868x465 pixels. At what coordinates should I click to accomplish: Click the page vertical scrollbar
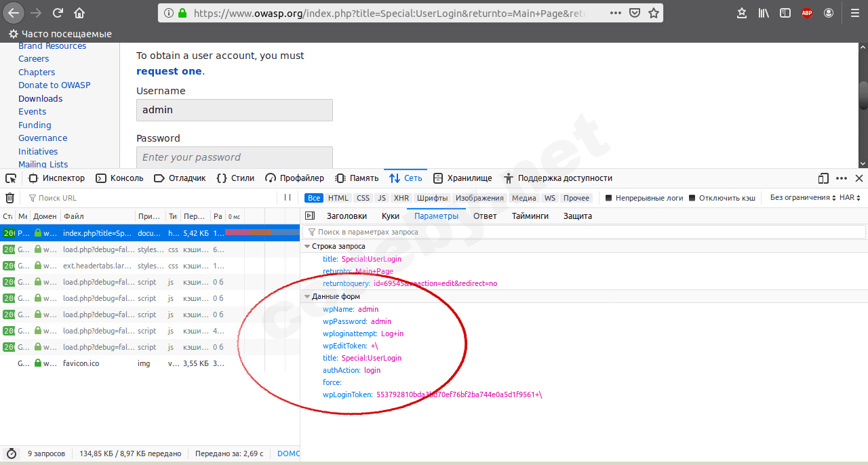coord(863,95)
